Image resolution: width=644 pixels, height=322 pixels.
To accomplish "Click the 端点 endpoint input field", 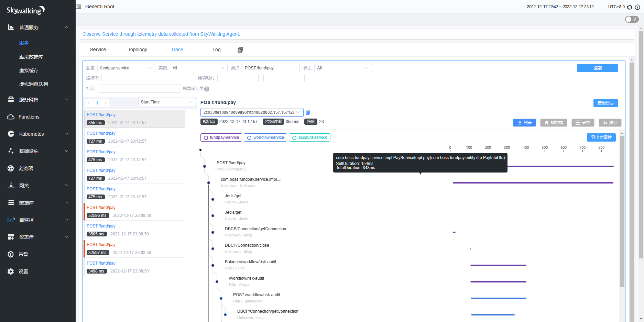I will coord(271,68).
